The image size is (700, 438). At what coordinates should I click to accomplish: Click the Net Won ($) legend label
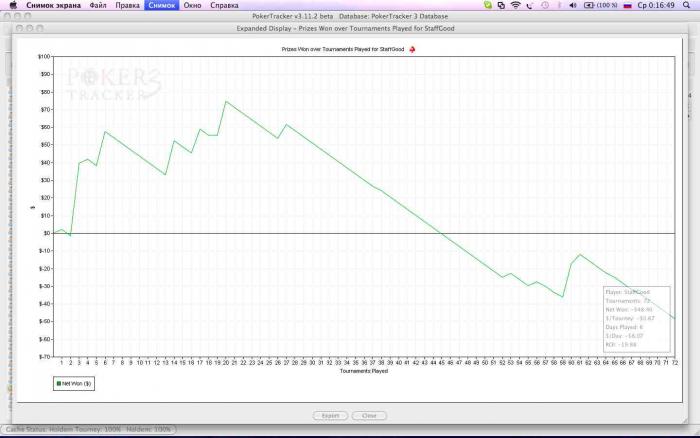coord(76,384)
